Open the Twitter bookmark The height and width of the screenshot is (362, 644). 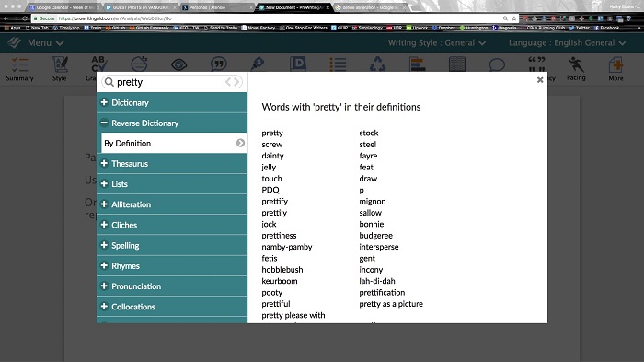(579, 28)
